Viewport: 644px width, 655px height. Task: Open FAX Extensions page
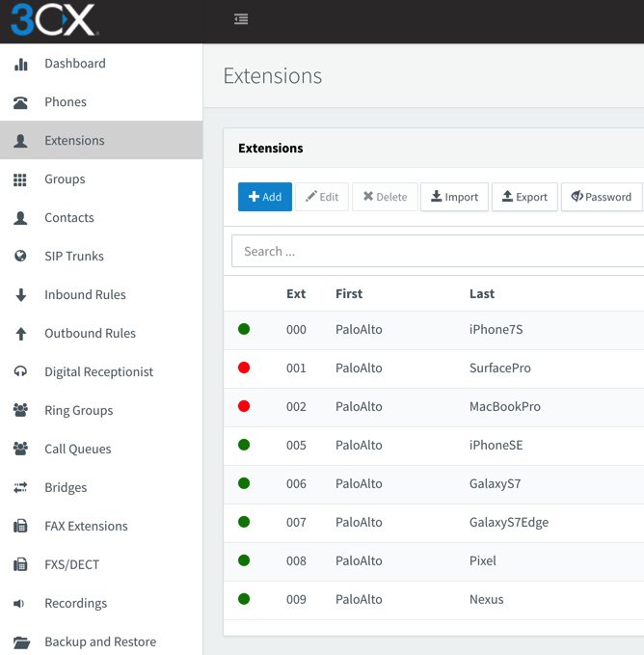click(101, 526)
